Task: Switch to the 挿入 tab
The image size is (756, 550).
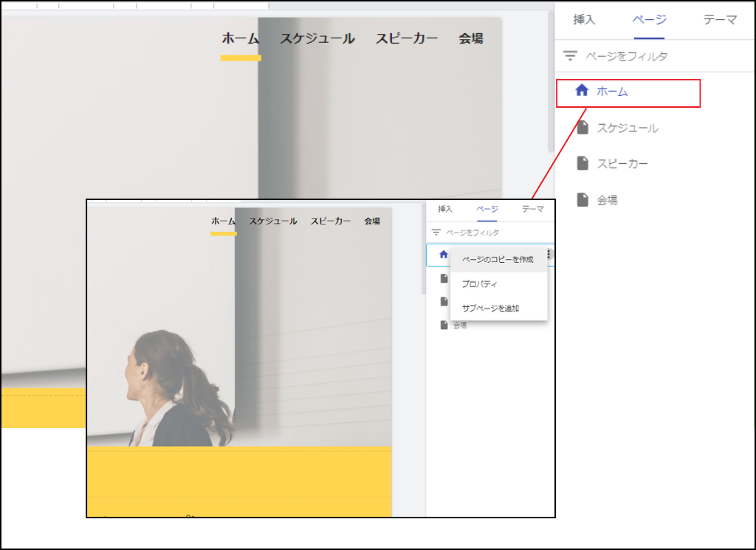Action: point(584,20)
